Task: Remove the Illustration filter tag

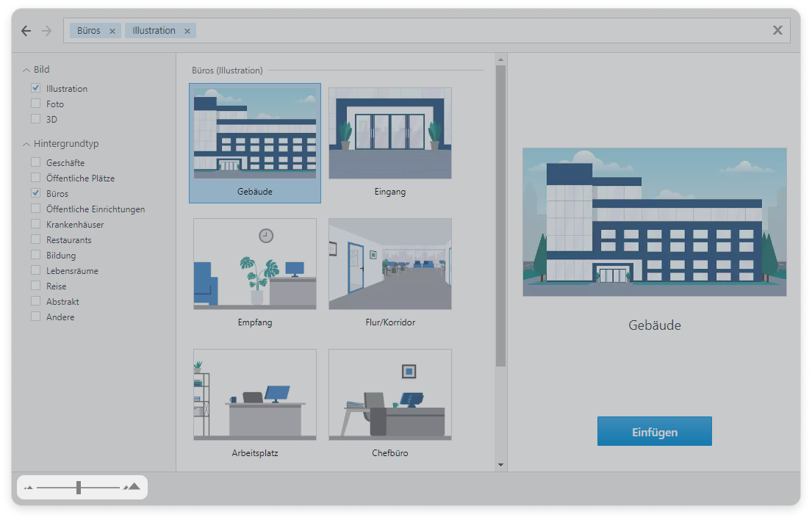Action: tap(187, 31)
